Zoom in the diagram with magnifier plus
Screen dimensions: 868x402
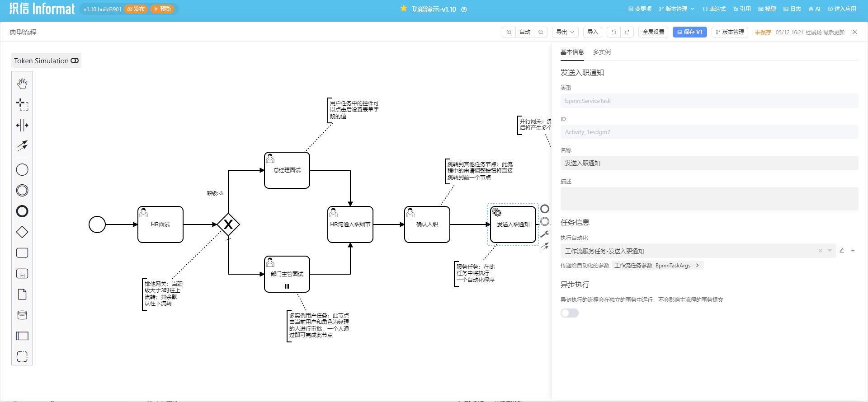(x=509, y=32)
